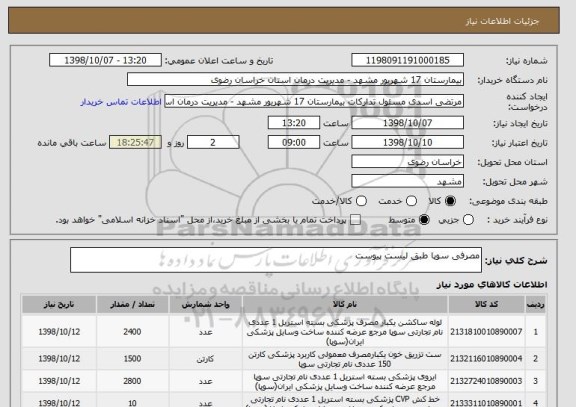
Task: Click the delivery province field خراسان رضوی
Action: 407,162
